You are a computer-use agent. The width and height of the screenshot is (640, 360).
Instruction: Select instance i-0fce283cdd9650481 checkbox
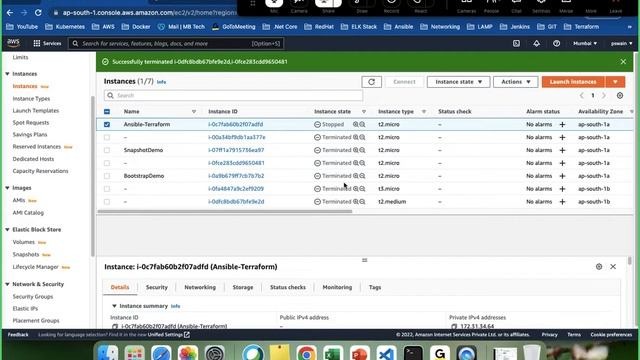(107, 163)
